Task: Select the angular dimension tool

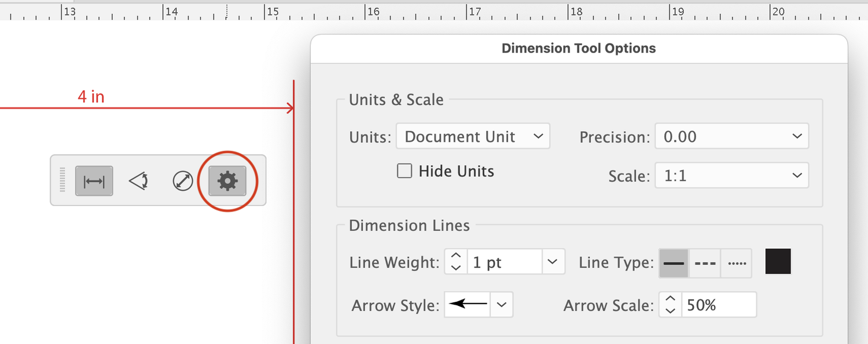Action: [x=138, y=180]
